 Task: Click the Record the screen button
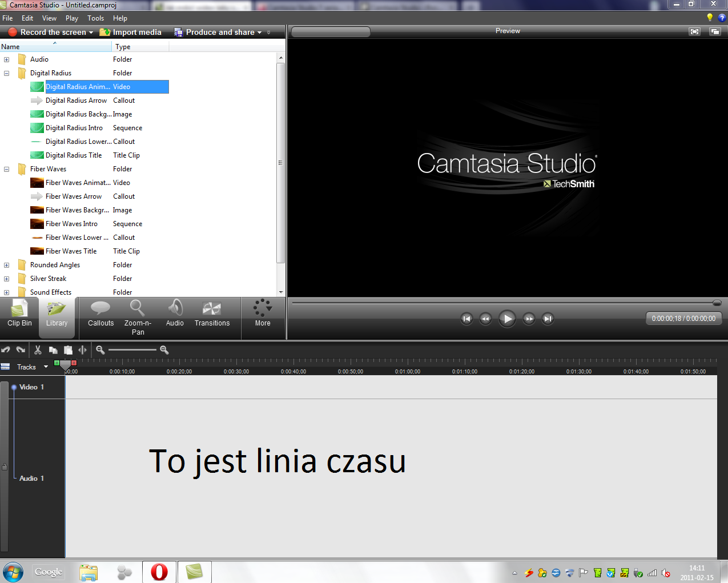pyautogui.click(x=47, y=33)
